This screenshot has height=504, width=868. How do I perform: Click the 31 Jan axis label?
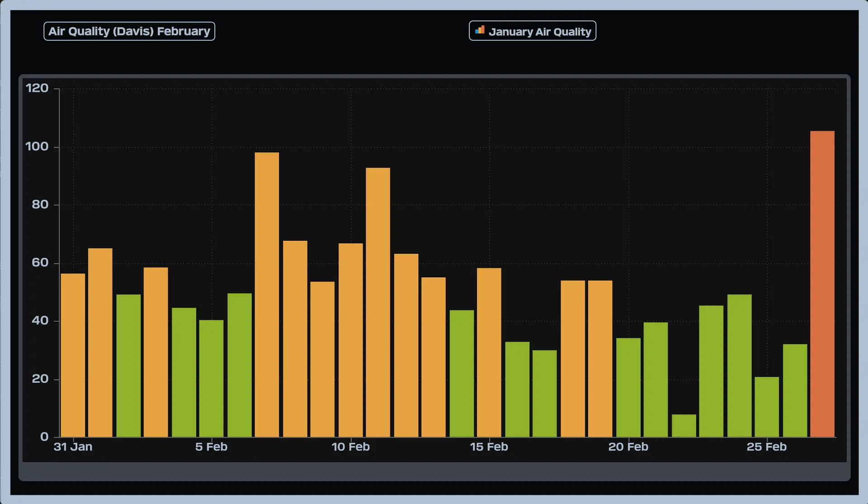point(73,447)
